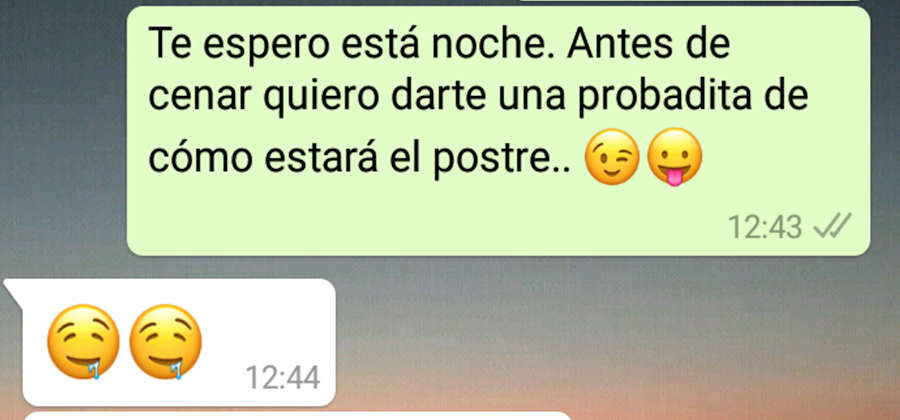Click the word "Antes" in message
Image resolution: width=900 pixels, height=420 pixels.
click(618, 45)
